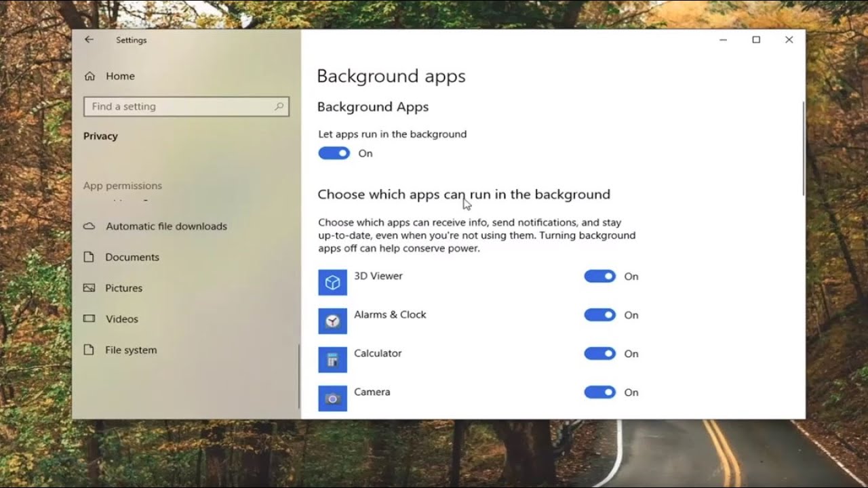Click the sidebar vertical scrollbar
This screenshot has width=868, height=488.
[x=298, y=376]
